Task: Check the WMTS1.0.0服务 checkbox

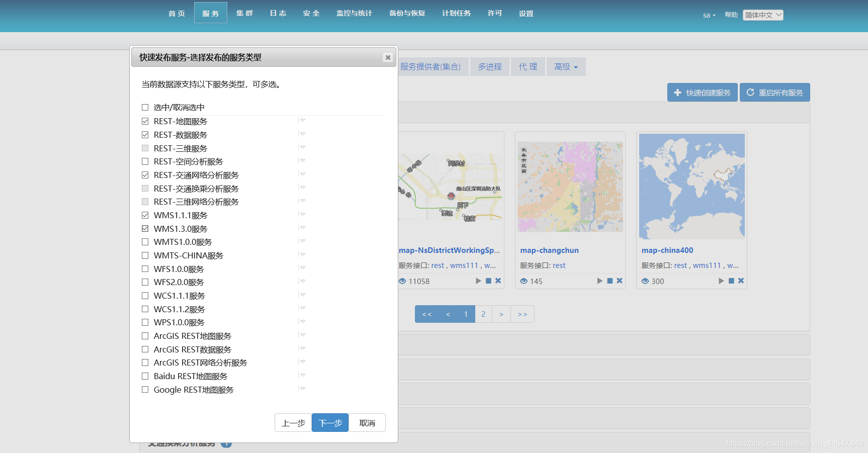Action: point(145,242)
